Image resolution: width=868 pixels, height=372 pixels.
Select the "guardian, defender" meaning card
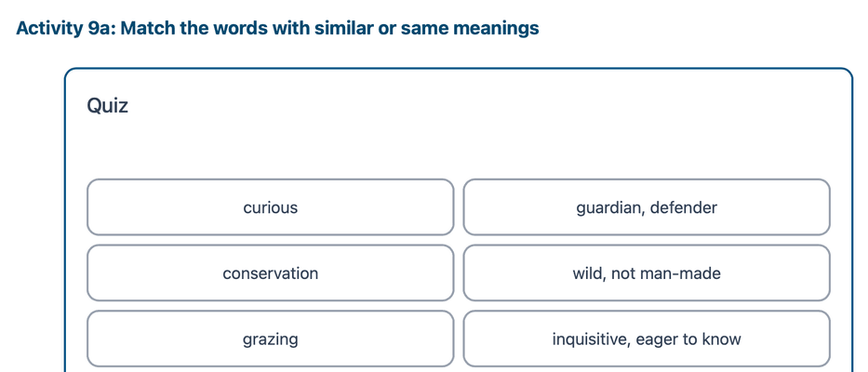pos(647,207)
